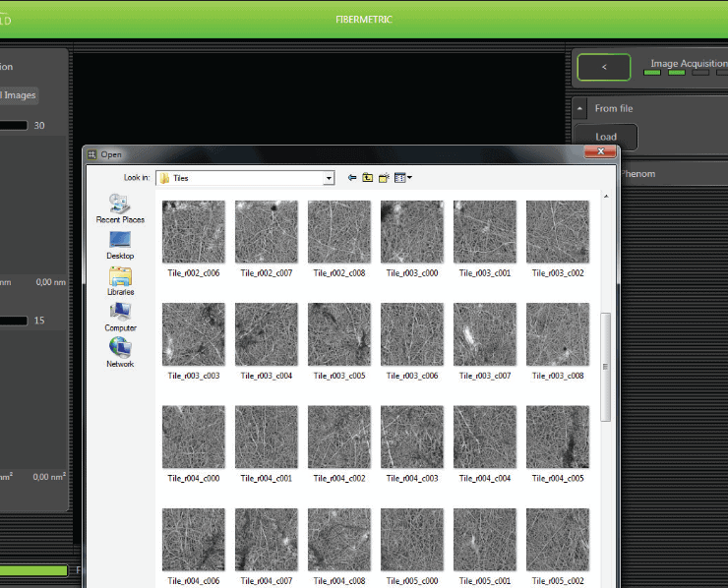This screenshot has width=728, height=588.
Task: Click the '0,00 nm²' value in left panel
Action: [x=49, y=477]
